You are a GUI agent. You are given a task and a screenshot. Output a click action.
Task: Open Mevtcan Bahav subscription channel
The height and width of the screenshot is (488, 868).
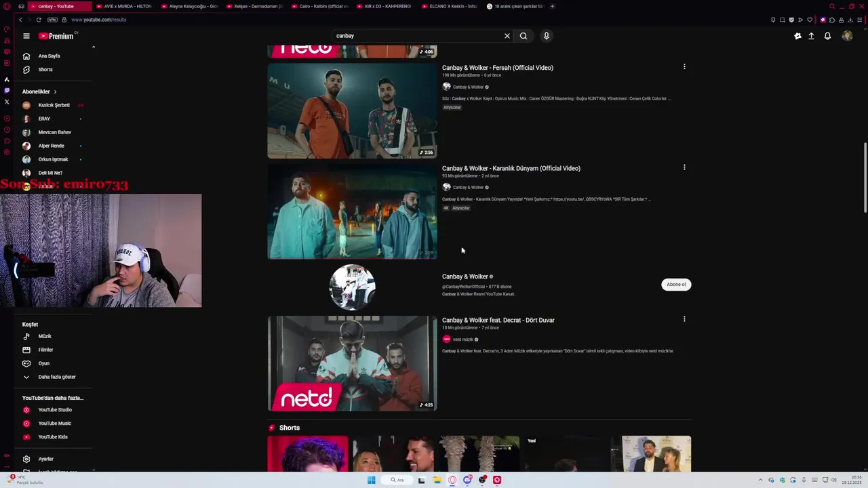pyautogui.click(x=54, y=132)
